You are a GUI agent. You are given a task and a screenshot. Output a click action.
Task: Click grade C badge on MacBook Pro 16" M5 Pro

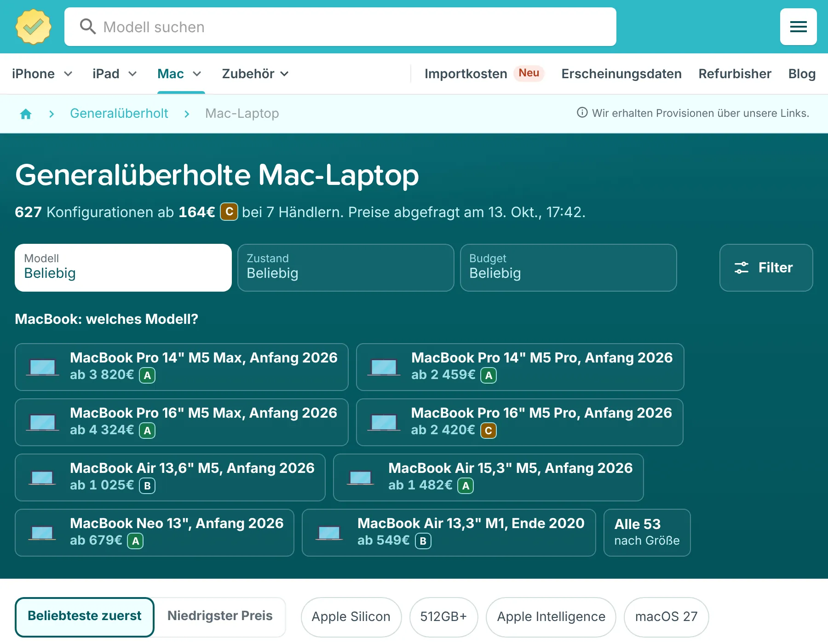[489, 431]
